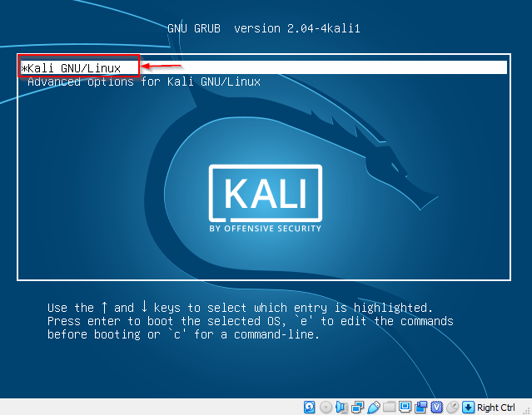Click the mouse integration status icon
The height and width of the screenshot is (415, 532).
click(452, 407)
